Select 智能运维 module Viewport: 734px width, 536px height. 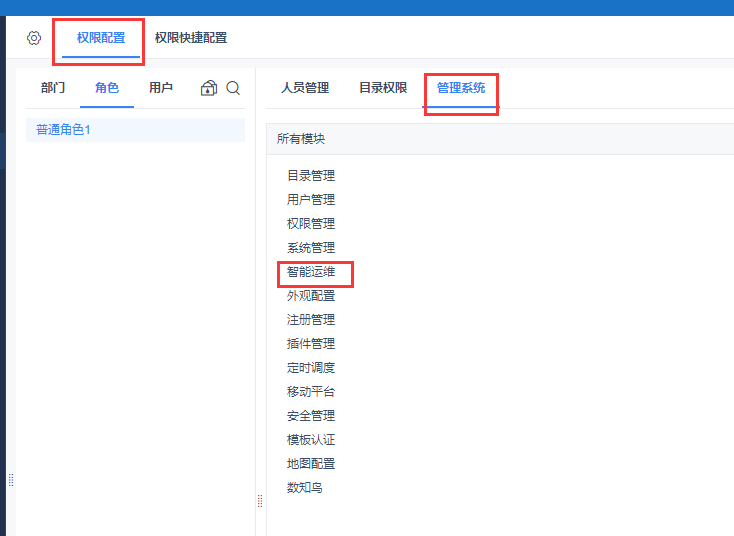(311, 272)
